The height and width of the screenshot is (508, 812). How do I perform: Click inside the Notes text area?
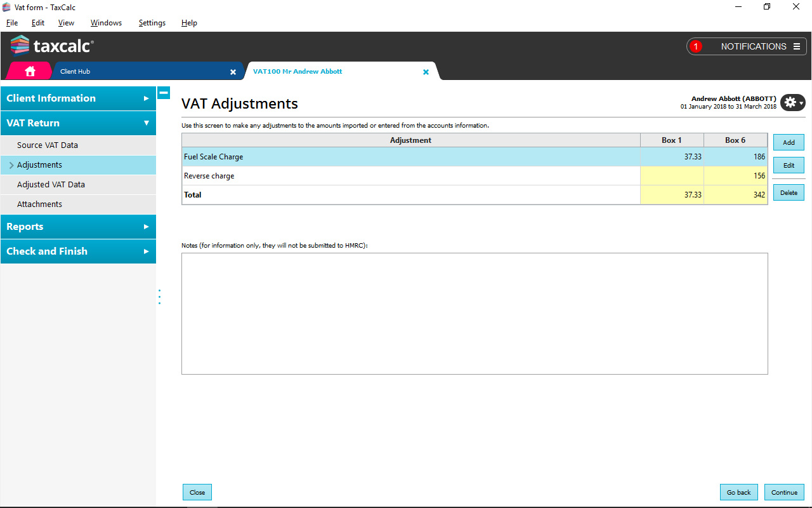(x=474, y=313)
